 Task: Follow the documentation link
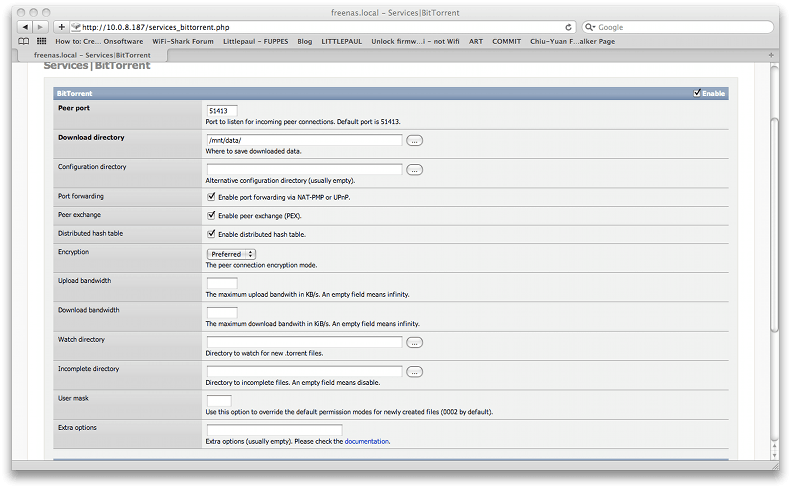[367, 442]
